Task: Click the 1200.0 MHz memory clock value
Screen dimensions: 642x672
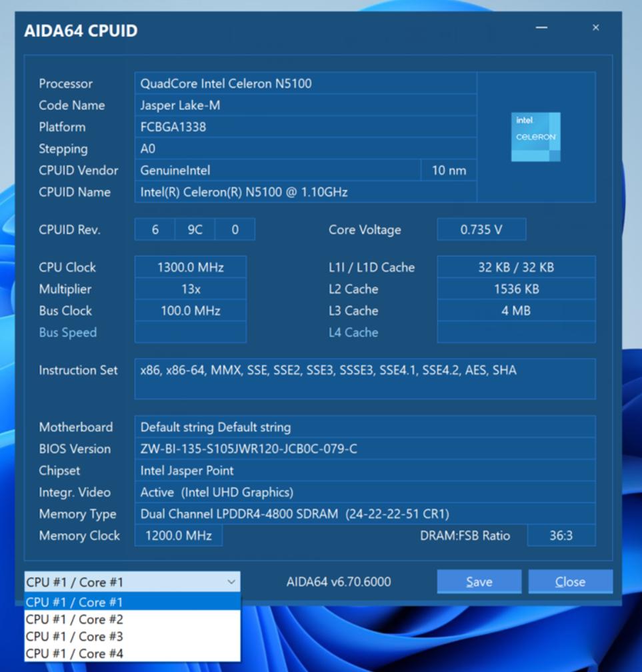Action: click(178, 535)
